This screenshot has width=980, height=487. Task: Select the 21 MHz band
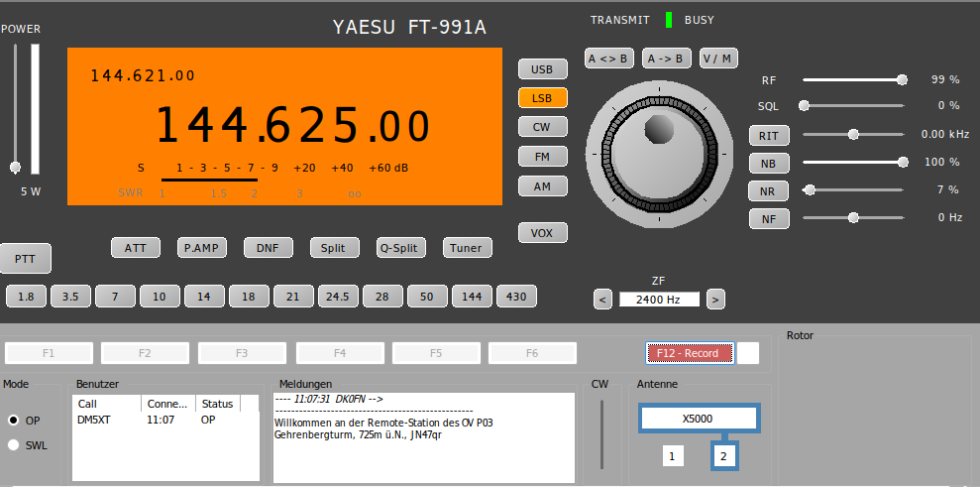[x=293, y=297]
